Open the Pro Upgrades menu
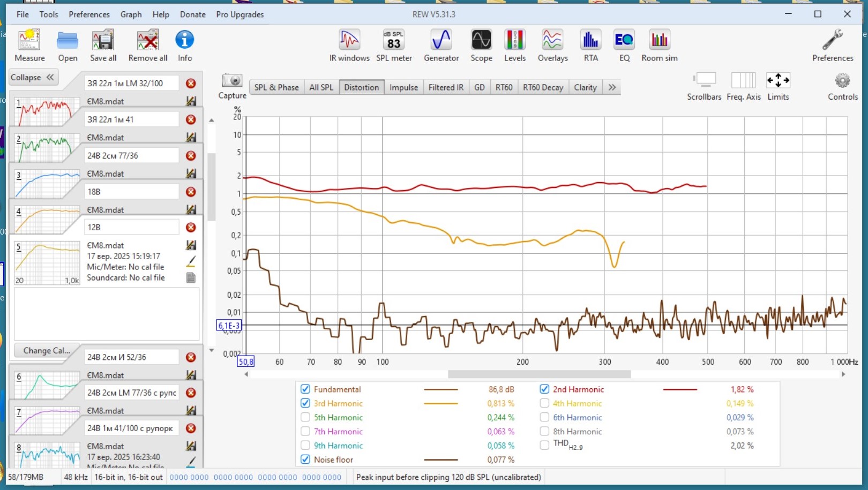The height and width of the screenshot is (490, 868). (240, 14)
